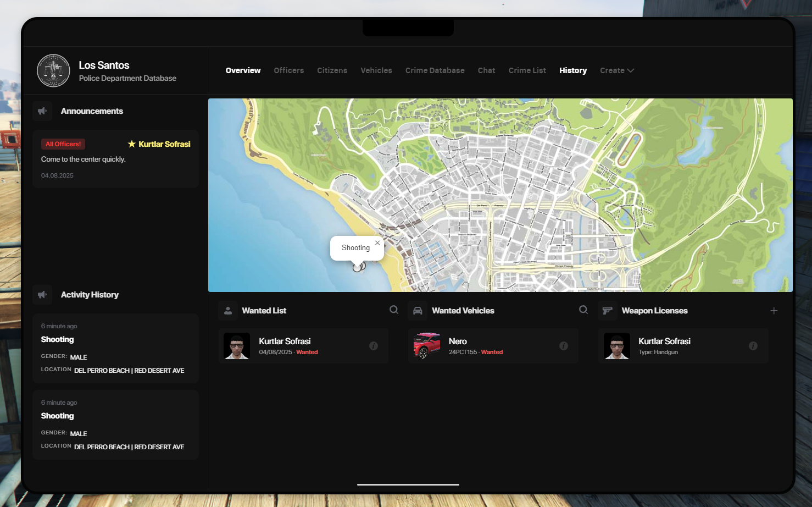Click the Activity History megaphone icon
The width and height of the screenshot is (812, 507).
click(42, 295)
